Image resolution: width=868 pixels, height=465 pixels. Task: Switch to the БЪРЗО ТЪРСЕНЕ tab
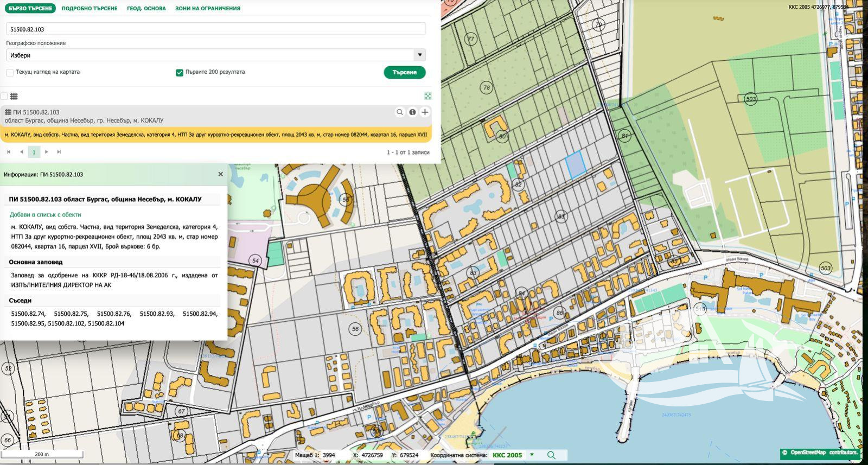pos(30,8)
